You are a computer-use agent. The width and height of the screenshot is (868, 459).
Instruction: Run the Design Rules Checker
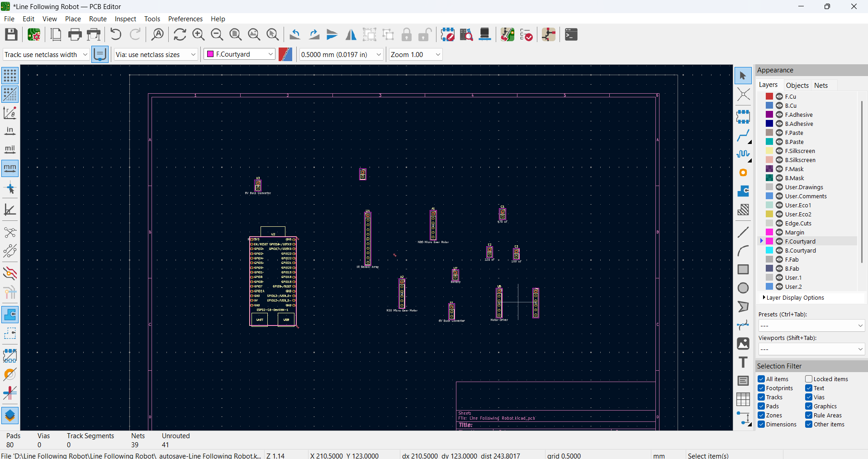527,34
